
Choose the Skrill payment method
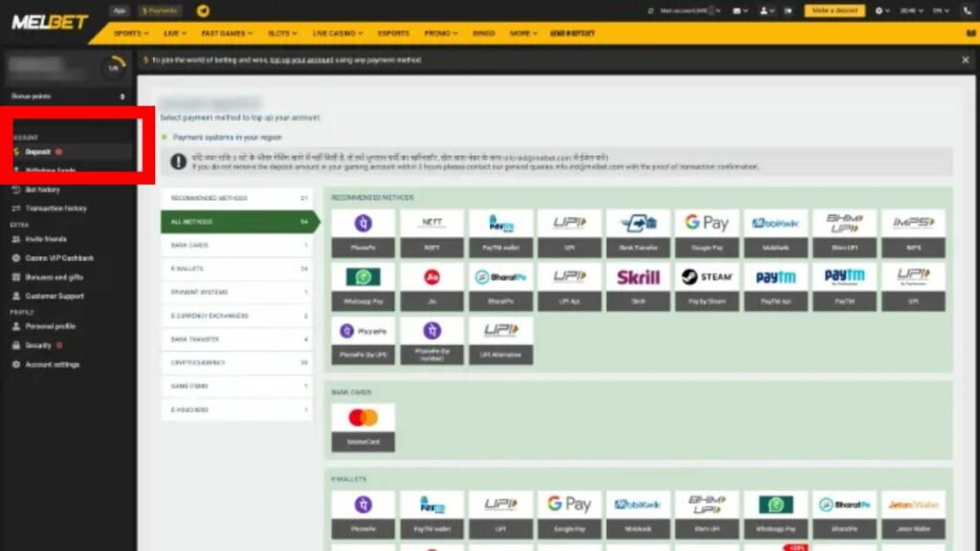pyautogui.click(x=638, y=287)
